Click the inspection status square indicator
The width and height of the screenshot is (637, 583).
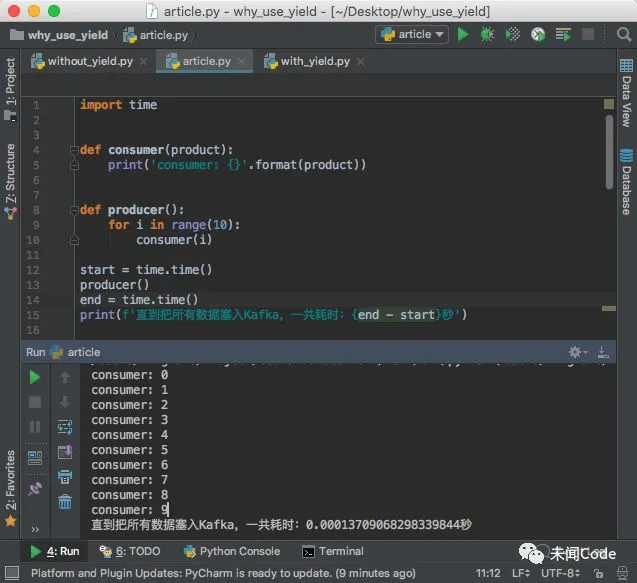(609, 104)
